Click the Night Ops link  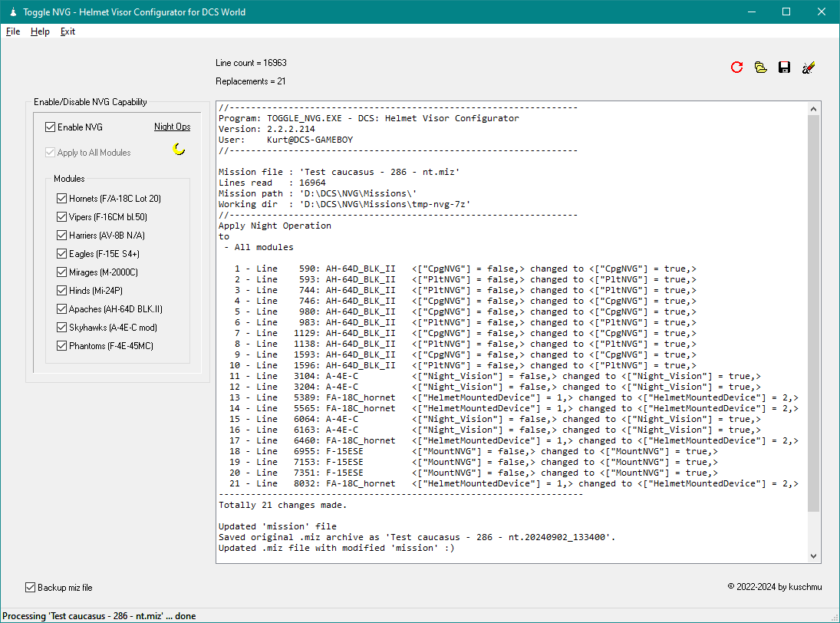(x=172, y=127)
